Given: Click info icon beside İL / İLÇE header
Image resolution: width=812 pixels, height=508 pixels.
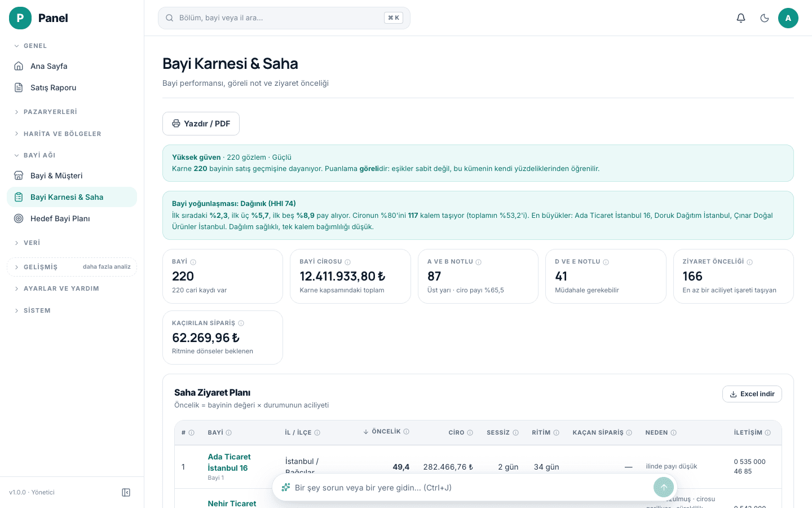Looking at the screenshot, I should (317, 433).
